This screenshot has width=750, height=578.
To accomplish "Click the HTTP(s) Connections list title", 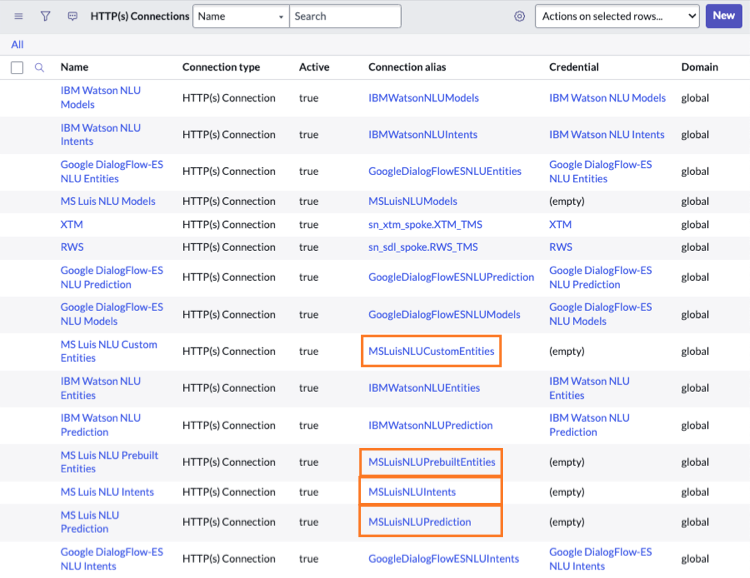I will 140,16.
